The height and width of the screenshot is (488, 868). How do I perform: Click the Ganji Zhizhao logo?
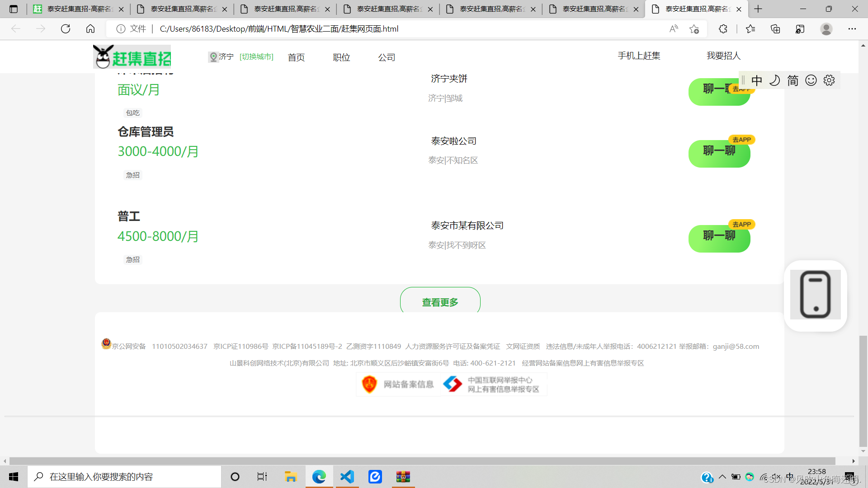[x=132, y=57]
